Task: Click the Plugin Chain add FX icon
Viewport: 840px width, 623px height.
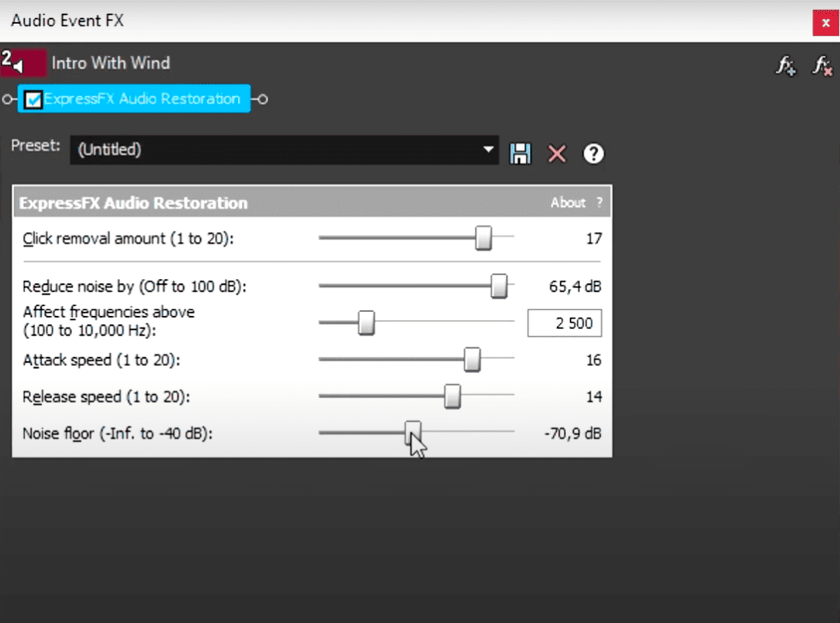Action: coord(786,66)
